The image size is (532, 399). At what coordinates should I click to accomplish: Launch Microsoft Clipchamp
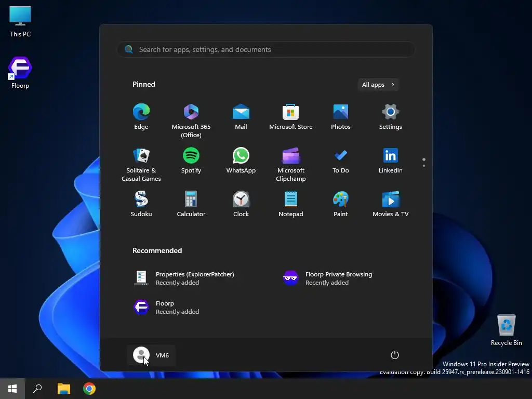click(291, 165)
